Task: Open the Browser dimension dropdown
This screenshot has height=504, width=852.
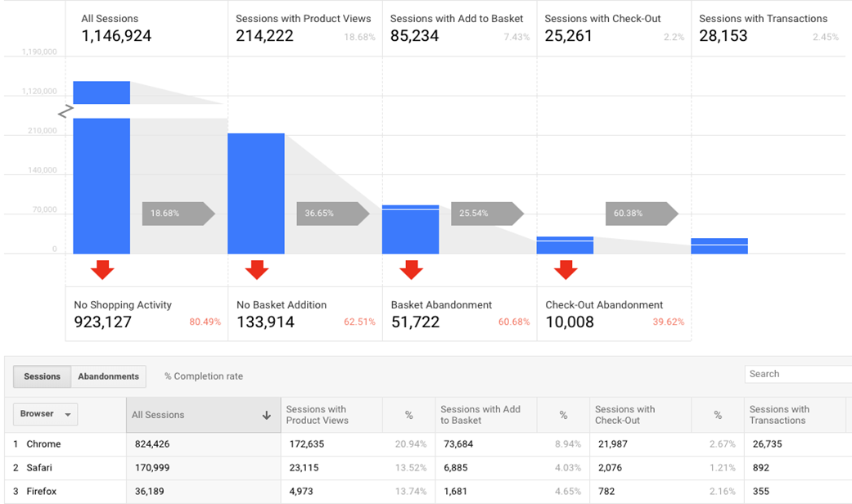Action: [x=45, y=414]
